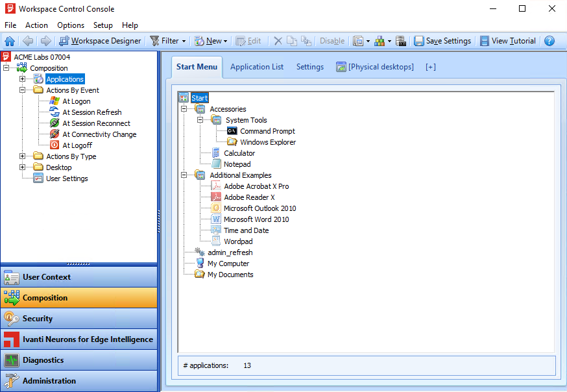Open the Filter dropdown arrow

pos(184,42)
